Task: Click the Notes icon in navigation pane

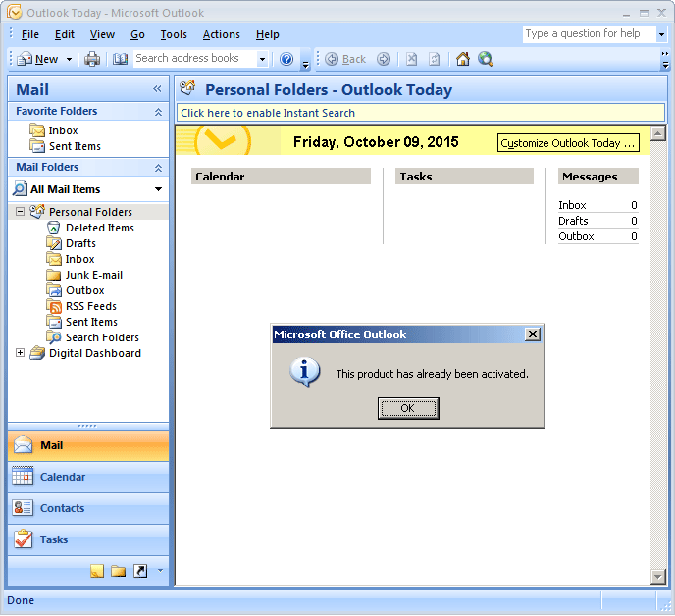Action: (x=97, y=571)
